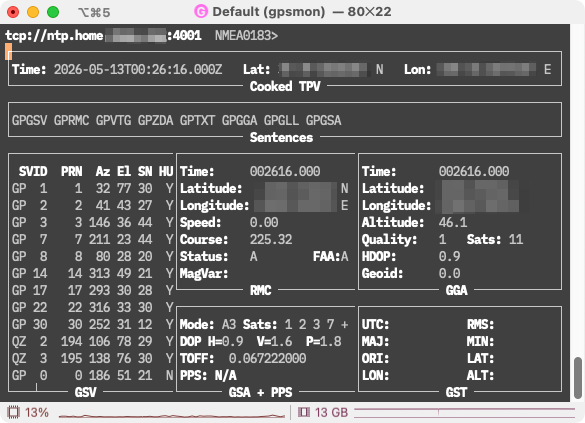Click the V=1.6 value
The width and height of the screenshot is (585, 423).
point(274,341)
